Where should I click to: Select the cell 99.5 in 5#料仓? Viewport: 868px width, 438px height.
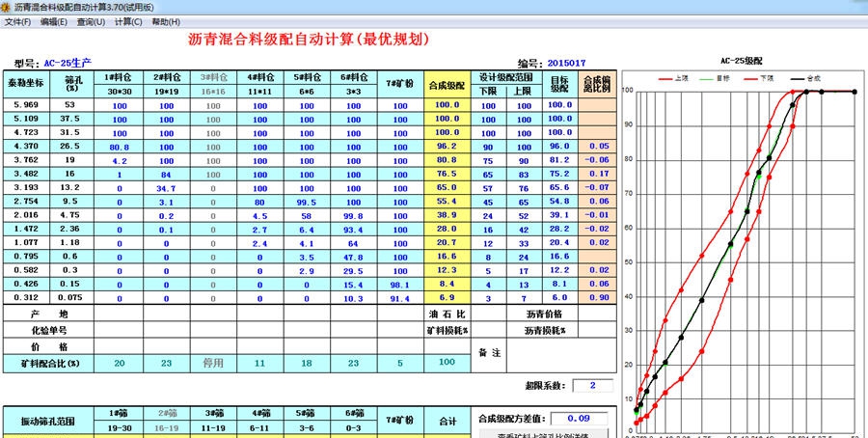pos(308,202)
